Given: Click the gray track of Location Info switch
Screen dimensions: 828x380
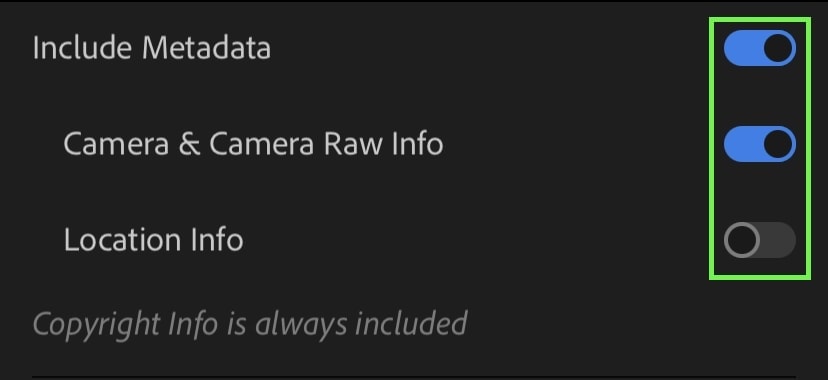Looking at the screenshot, I should pyautogui.click(x=777, y=240).
